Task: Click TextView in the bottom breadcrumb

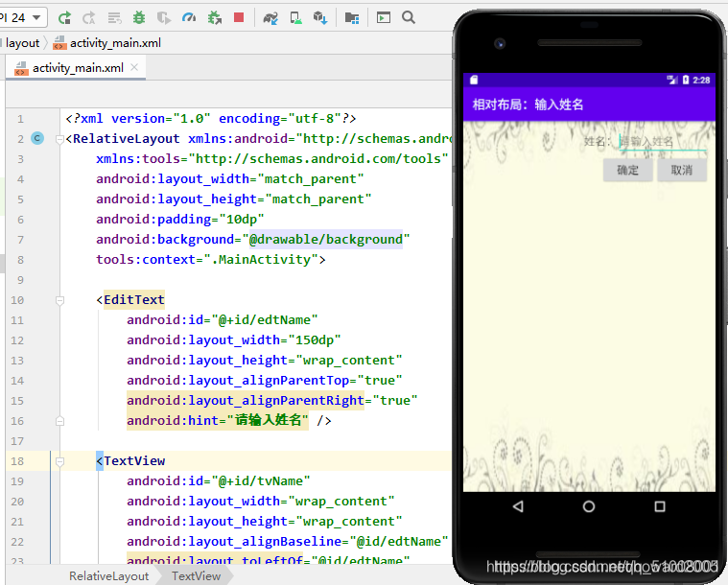Action: 196,576
